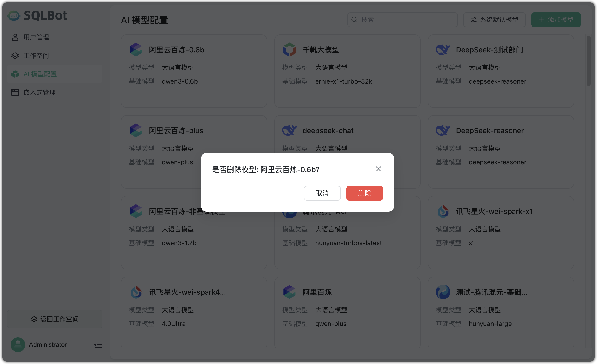Image resolution: width=597 pixels, height=364 pixels.
Task: Click the Administrator avatar
Action: click(x=18, y=344)
